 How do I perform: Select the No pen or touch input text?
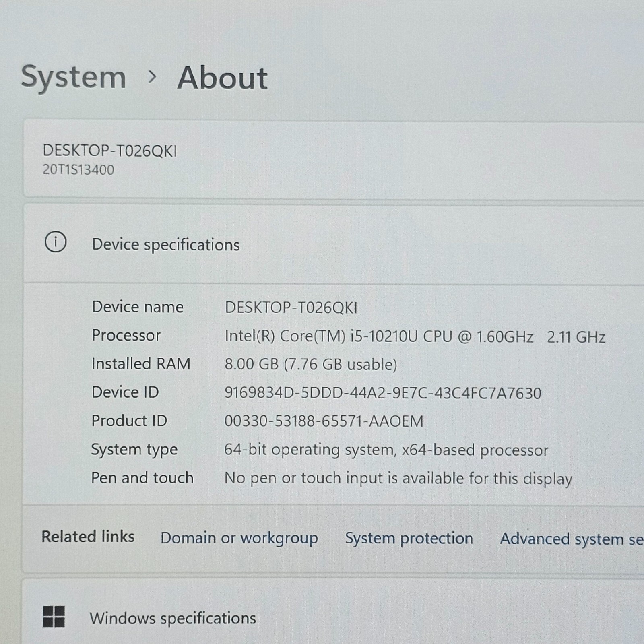click(398, 479)
